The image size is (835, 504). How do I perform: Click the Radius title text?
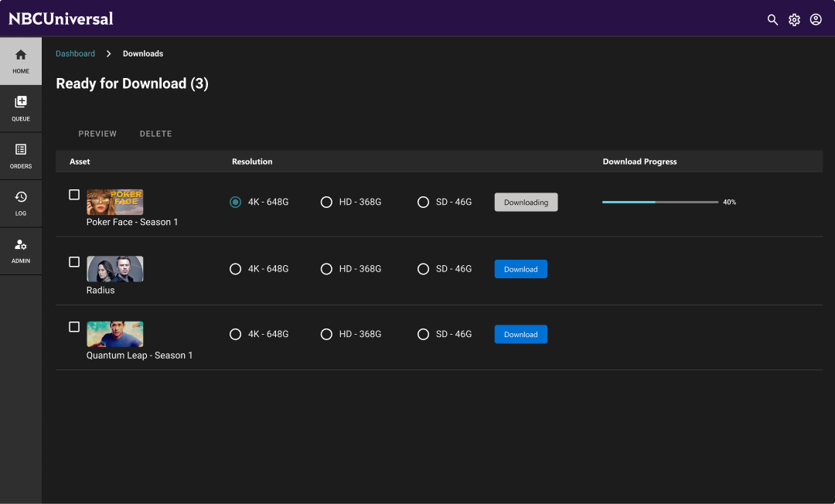coord(101,291)
